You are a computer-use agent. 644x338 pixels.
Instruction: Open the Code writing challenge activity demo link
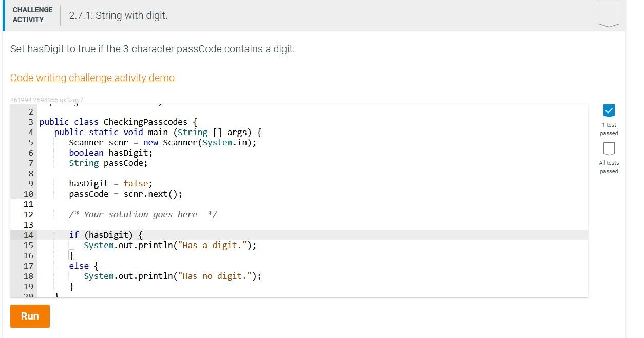coord(92,78)
